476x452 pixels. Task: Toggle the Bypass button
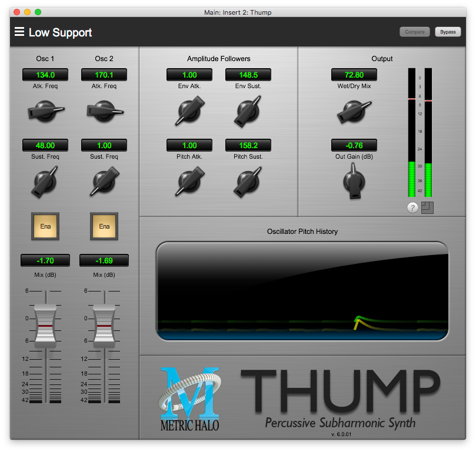448,32
